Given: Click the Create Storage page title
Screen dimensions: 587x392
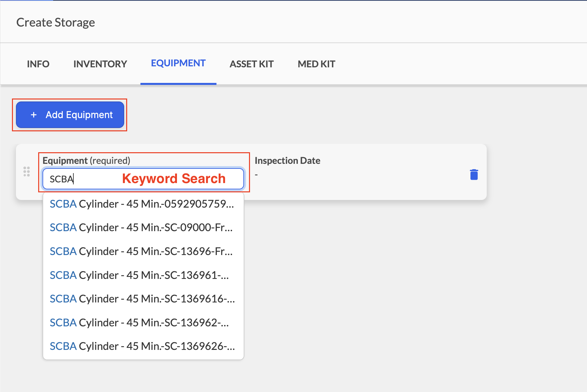Looking at the screenshot, I should tap(56, 23).
